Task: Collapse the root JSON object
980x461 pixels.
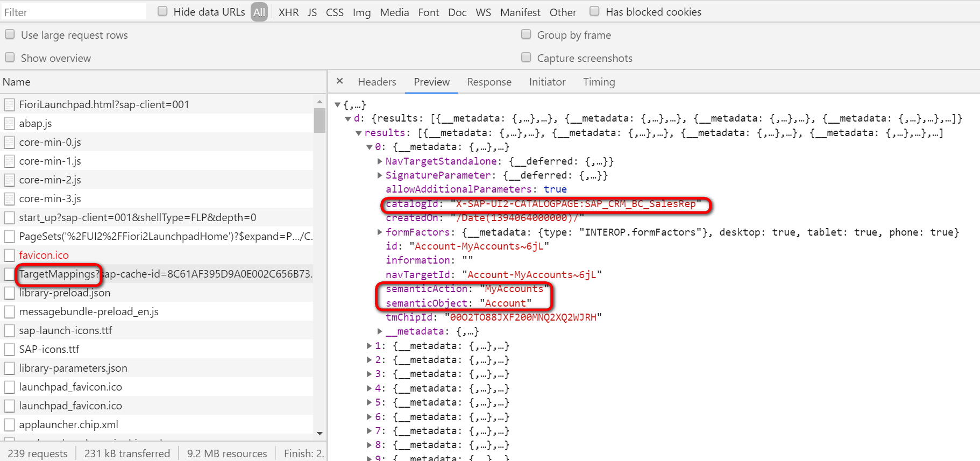Action: [x=337, y=105]
